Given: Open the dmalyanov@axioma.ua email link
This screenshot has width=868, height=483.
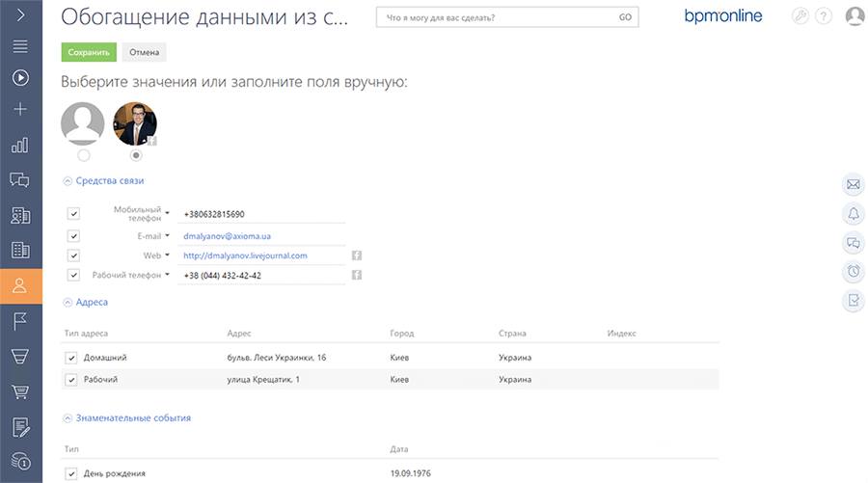Looking at the screenshot, I should tap(227, 236).
